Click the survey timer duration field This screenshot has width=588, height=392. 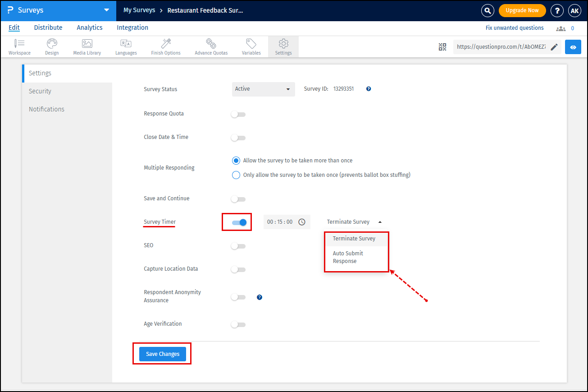point(280,222)
